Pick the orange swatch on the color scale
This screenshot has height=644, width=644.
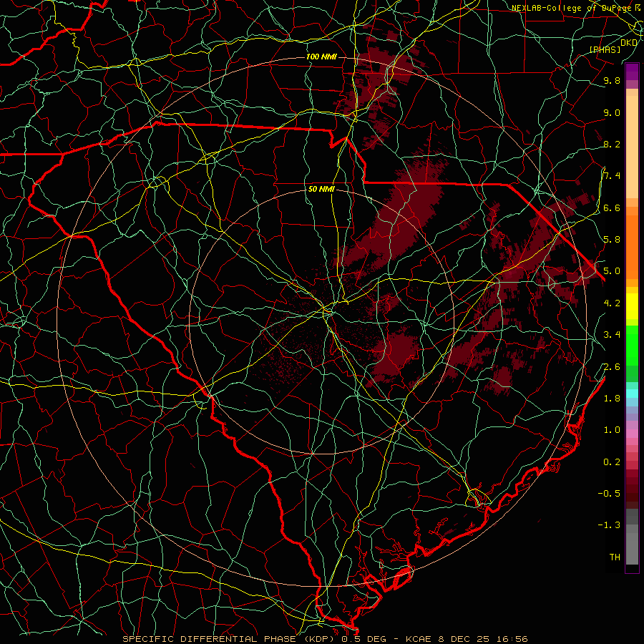(x=632, y=246)
